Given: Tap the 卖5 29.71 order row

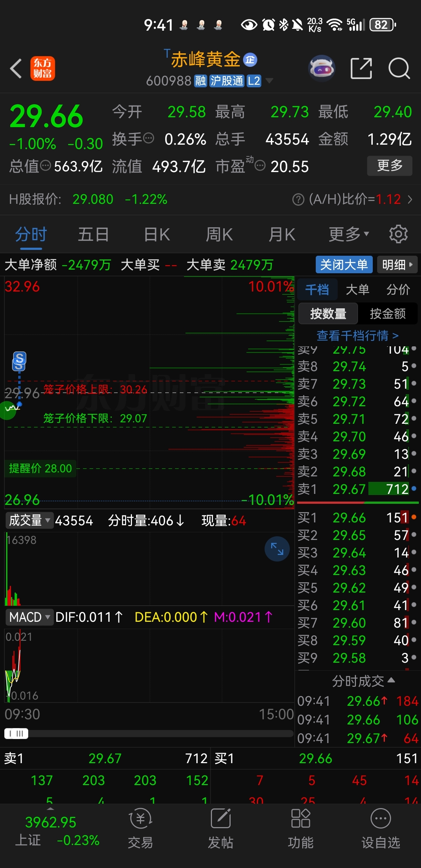Looking at the screenshot, I should click(357, 419).
